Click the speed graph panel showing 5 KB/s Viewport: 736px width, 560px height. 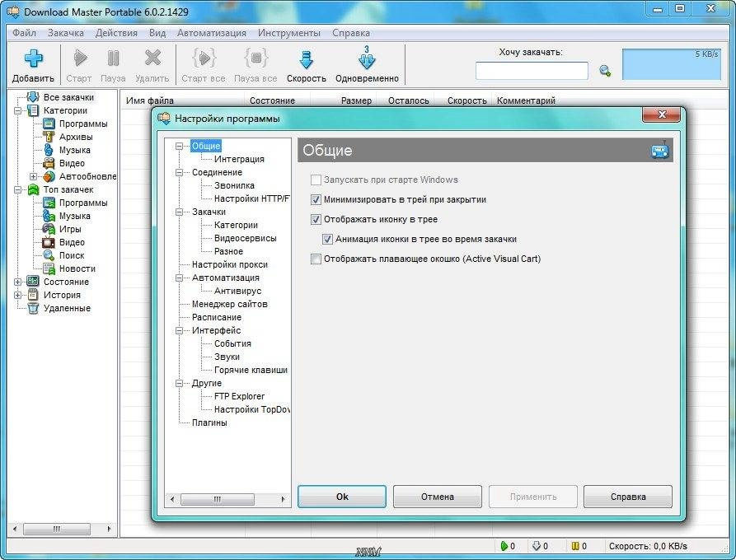671,63
